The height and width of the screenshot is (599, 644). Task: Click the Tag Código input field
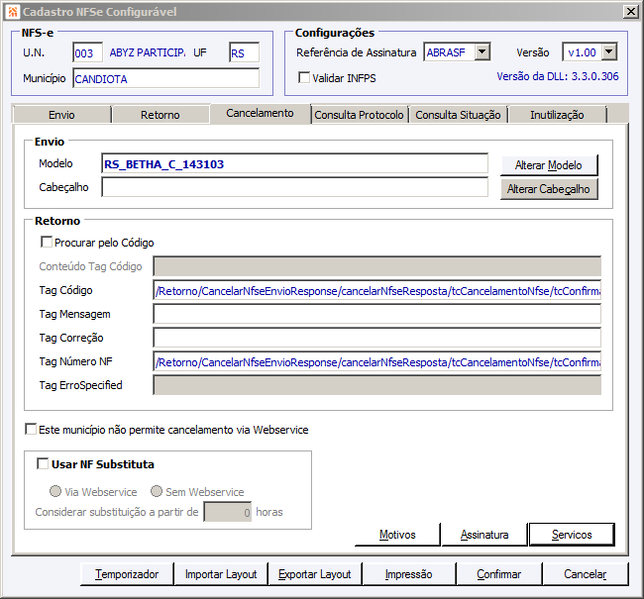[x=377, y=290]
